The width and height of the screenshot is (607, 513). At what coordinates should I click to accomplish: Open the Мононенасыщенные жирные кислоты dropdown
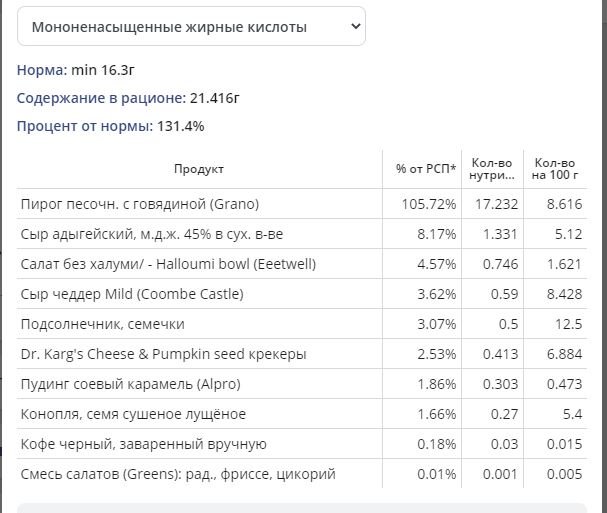(191, 26)
